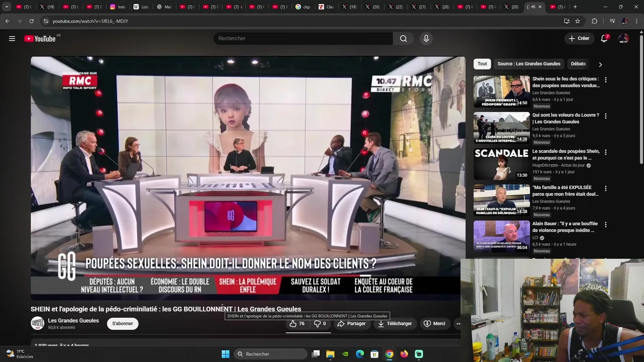
Task: Open the YouTube guide hamburger menu
Action: click(12, 39)
